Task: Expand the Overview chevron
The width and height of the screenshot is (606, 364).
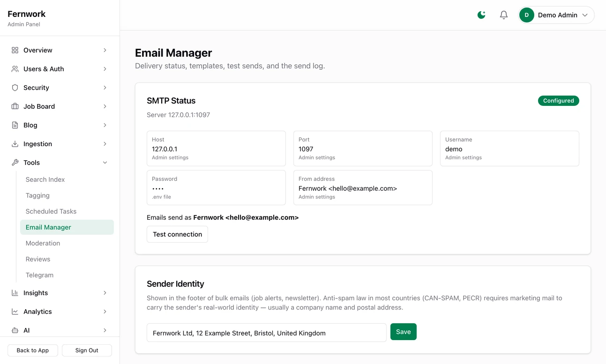Action: pos(105,50)
